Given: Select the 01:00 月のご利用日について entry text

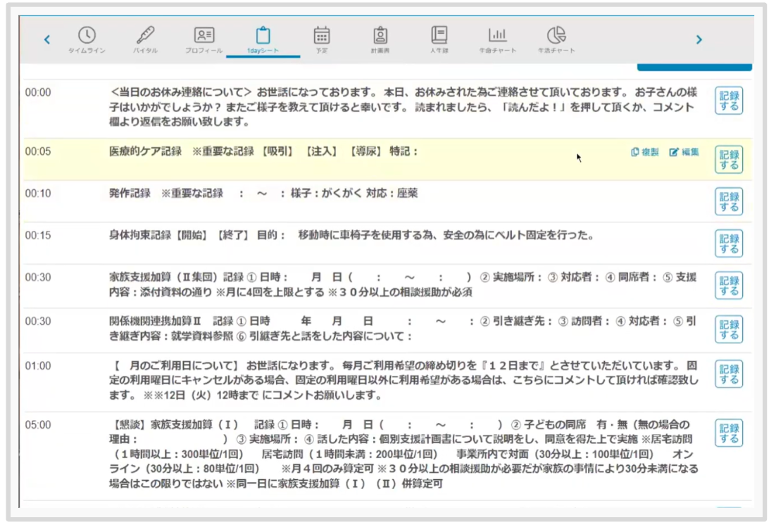Looking at the screenshot, I should pyautogui.click(x=403, y=381).
